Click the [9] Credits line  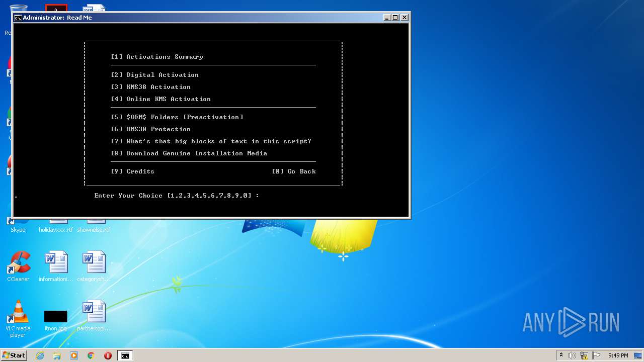pyautogui.click(x=133, y=171)
